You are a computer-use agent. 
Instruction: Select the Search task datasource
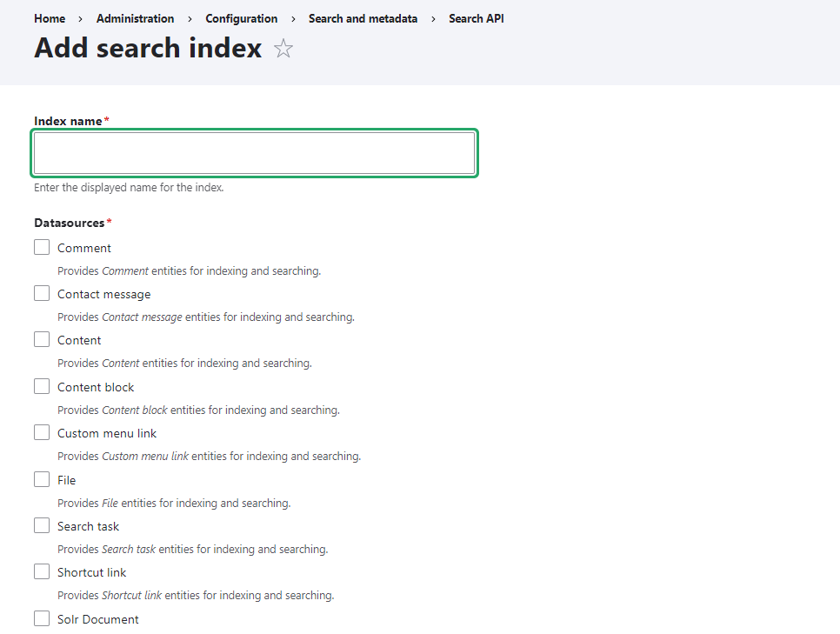click(x=41, y=525)
